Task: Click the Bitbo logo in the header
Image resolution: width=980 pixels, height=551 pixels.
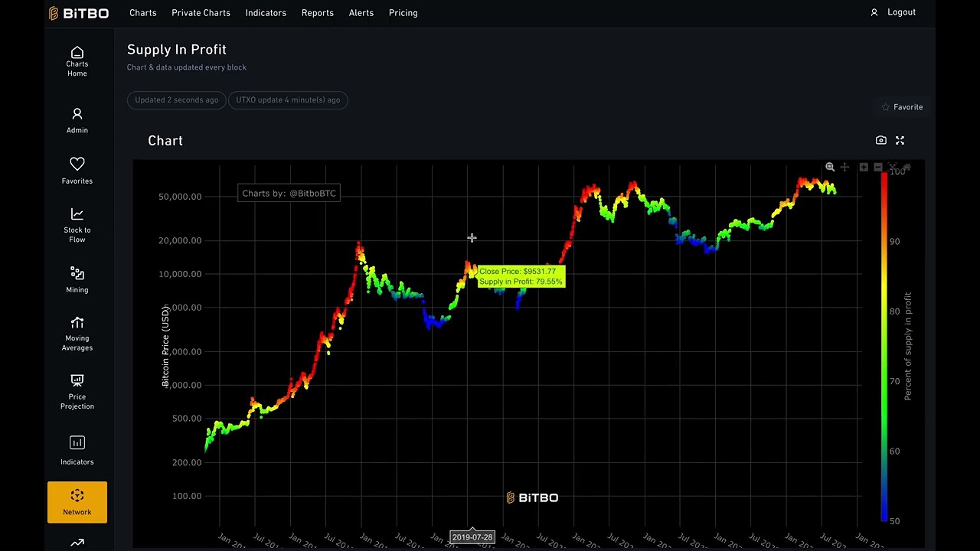Action: [x=79, y=13]
